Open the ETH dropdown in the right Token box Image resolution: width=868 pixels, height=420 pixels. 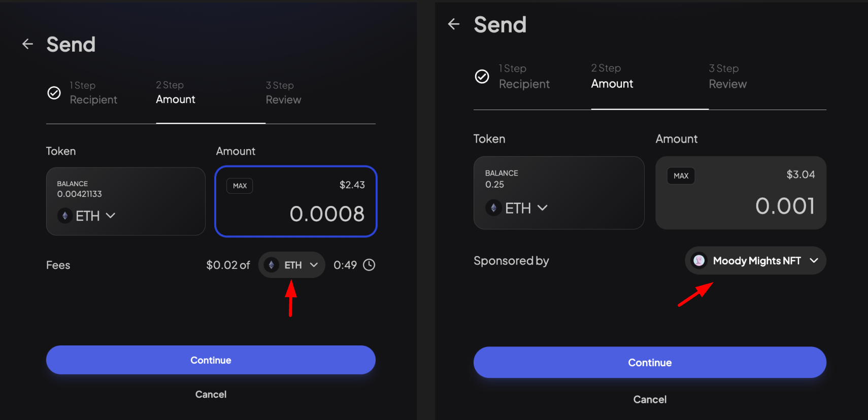coord(542,207)
